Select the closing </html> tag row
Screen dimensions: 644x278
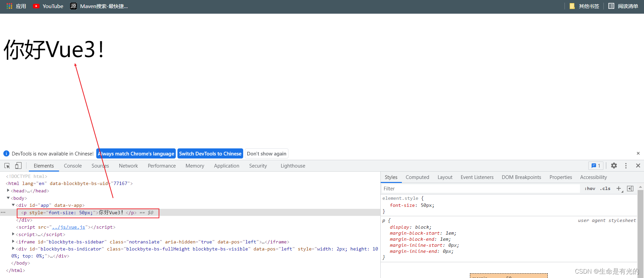(x=15, y=271)
